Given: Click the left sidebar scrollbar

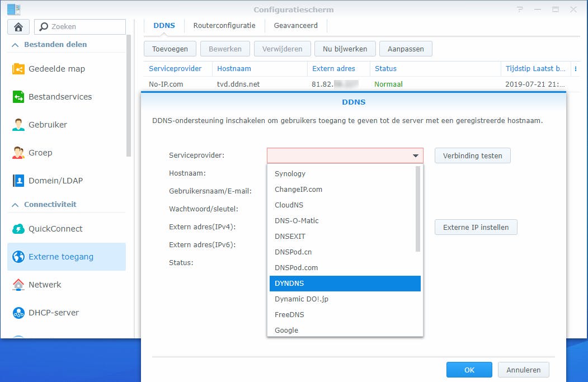Looking at the screenshot, I should (129, 96).
